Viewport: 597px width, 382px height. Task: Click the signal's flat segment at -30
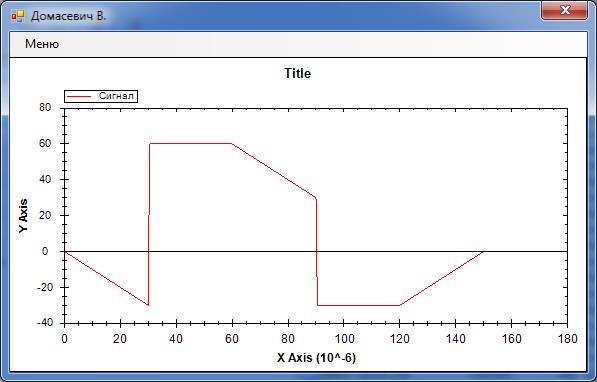click(358, 305)
